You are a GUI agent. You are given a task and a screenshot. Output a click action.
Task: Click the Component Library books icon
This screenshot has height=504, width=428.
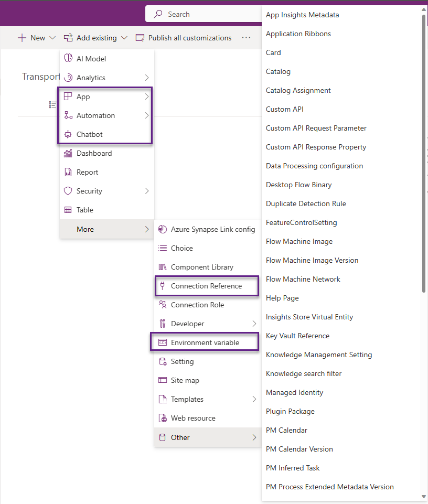[163, 267]
